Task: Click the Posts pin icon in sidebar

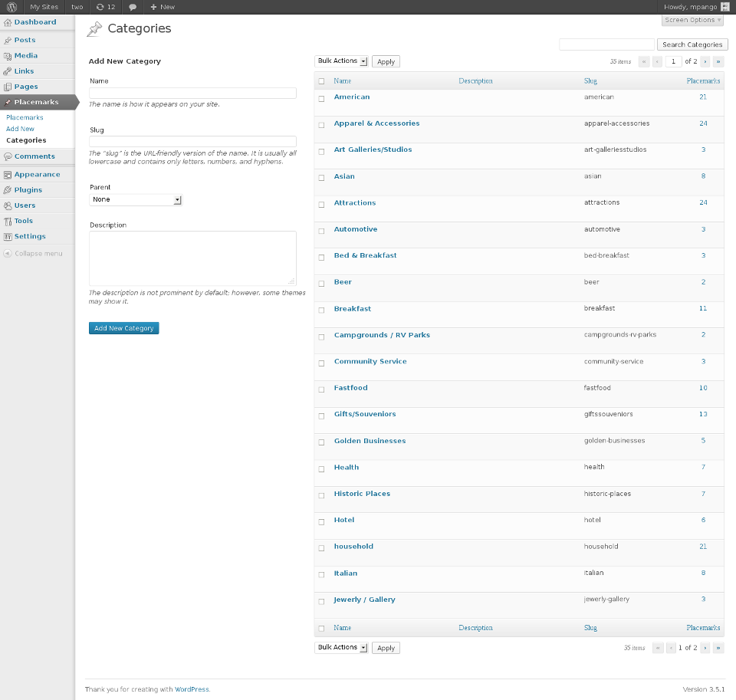Action: click(x=8, y=41)
